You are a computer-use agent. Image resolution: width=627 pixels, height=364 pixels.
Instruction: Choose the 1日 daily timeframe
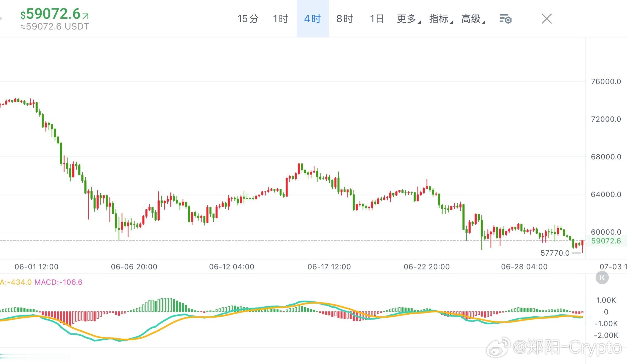click(377, 19)
